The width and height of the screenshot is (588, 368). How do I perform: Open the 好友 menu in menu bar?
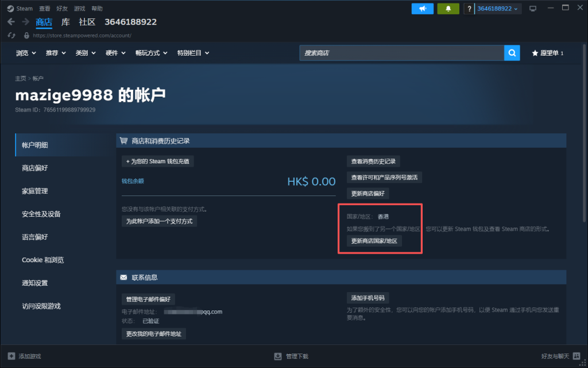click(61, 9)
